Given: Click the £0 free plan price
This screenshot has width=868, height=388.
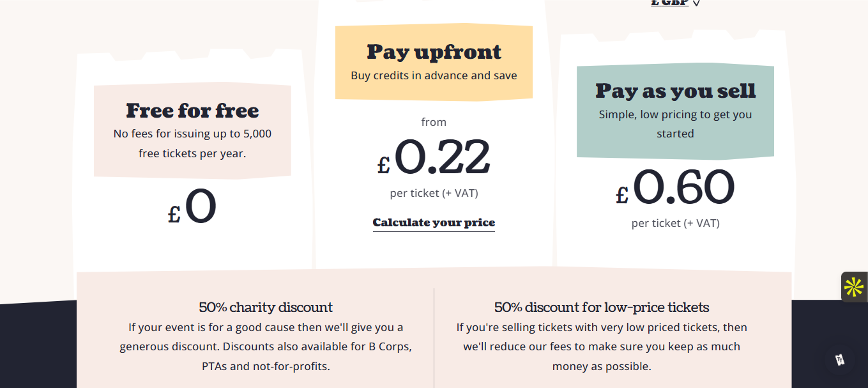Looking at the screenshot, I should pos(192,207).
